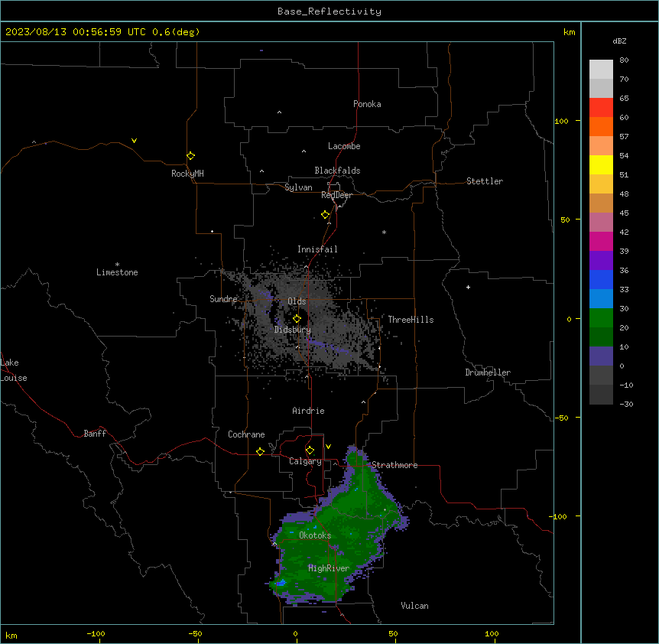Click the Airdrie label
The image size is (659, 644).
point(308,411)
